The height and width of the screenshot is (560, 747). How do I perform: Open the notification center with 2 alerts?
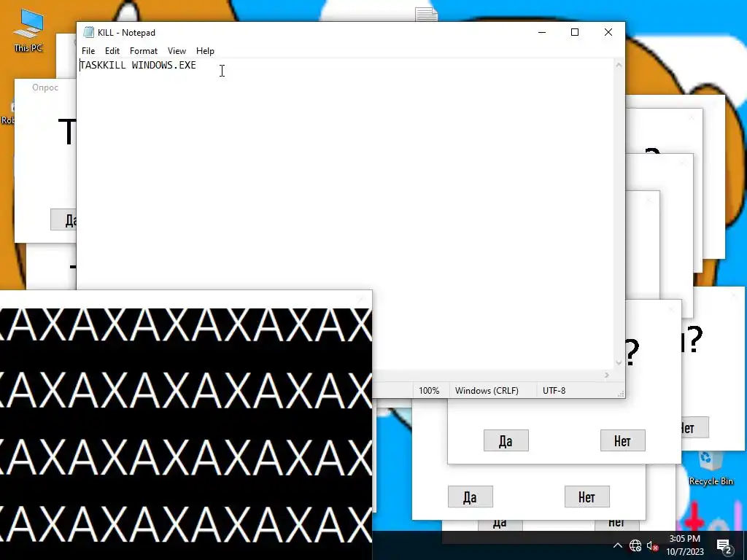coord(724,545)
